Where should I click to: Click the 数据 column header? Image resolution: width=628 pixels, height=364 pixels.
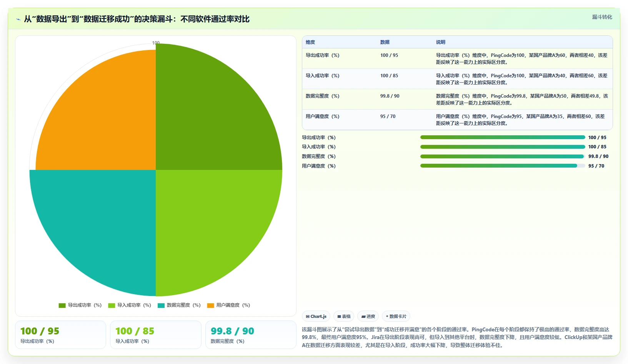(385, 42)
